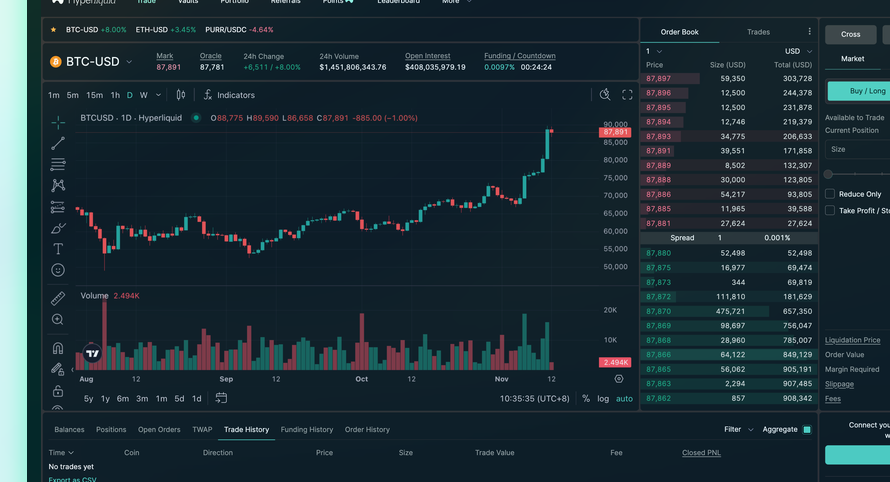Viewport: 890px width, 482px height.
Task: Activate the chart zoom-in tool
Action: (x=58, y=320)
